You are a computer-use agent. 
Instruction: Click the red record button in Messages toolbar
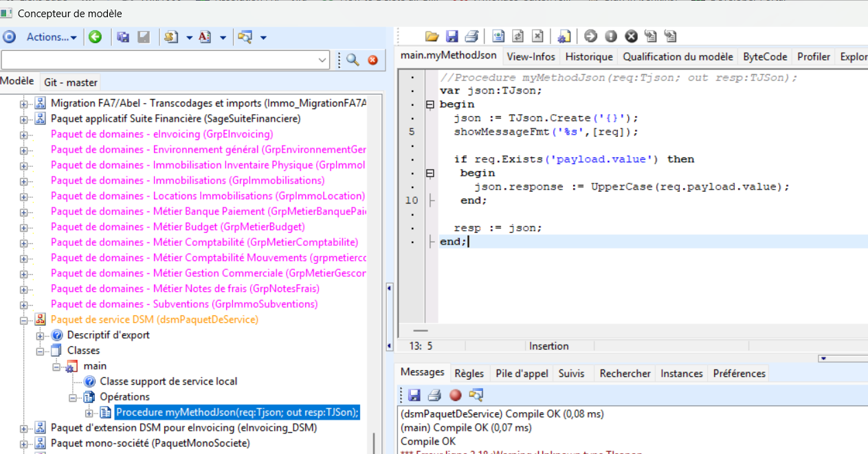pos(455,395)
